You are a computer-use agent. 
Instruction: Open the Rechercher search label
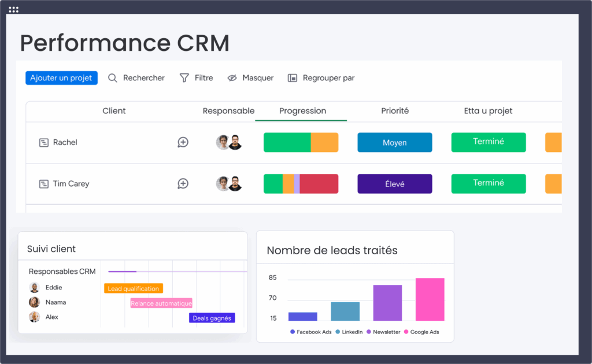pyautogui.click(x=143, y=78)
